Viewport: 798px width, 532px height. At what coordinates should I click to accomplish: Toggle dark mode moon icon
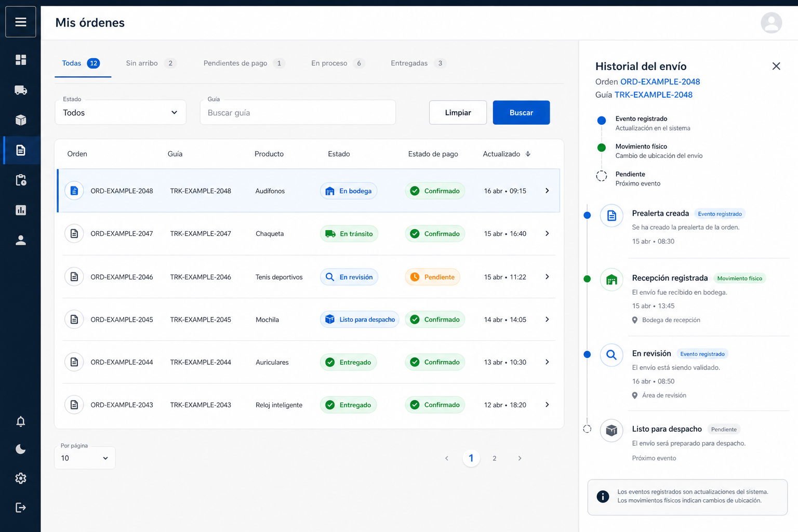21,449
